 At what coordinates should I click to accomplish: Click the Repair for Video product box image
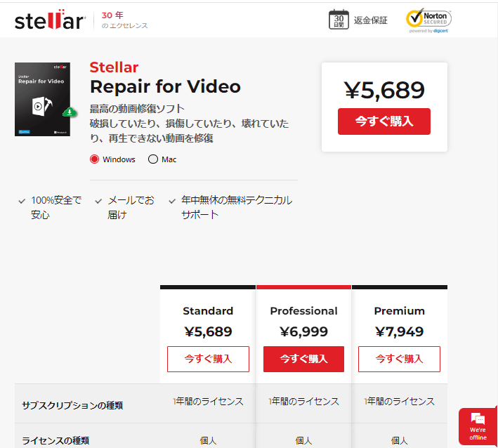pyautogui.click(x=42, y=100)
